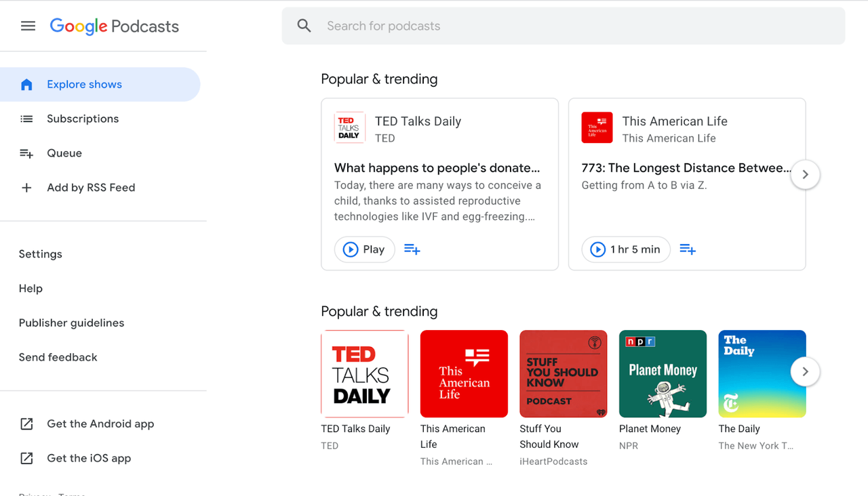Screen dimensions: 868x496
Task: Select the Explore shows home icon
Action: [26, 84]
